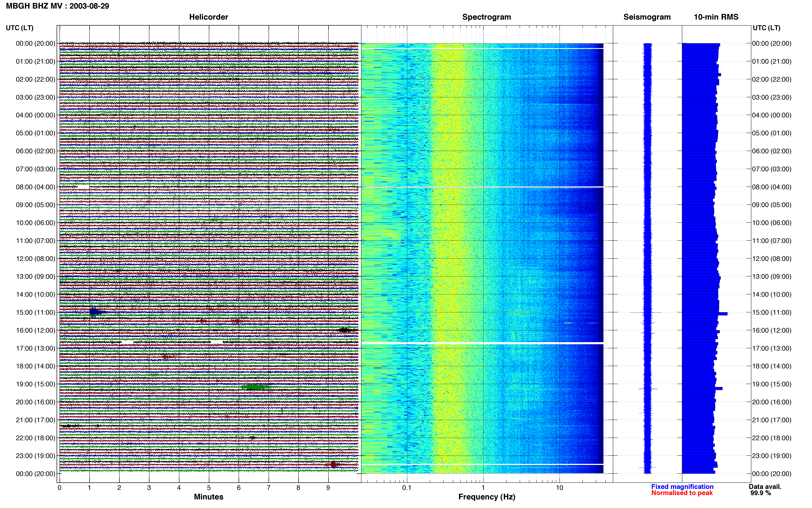
Task: Click the 'Normalised to peak' legend text
Action: tap(682, 493)
